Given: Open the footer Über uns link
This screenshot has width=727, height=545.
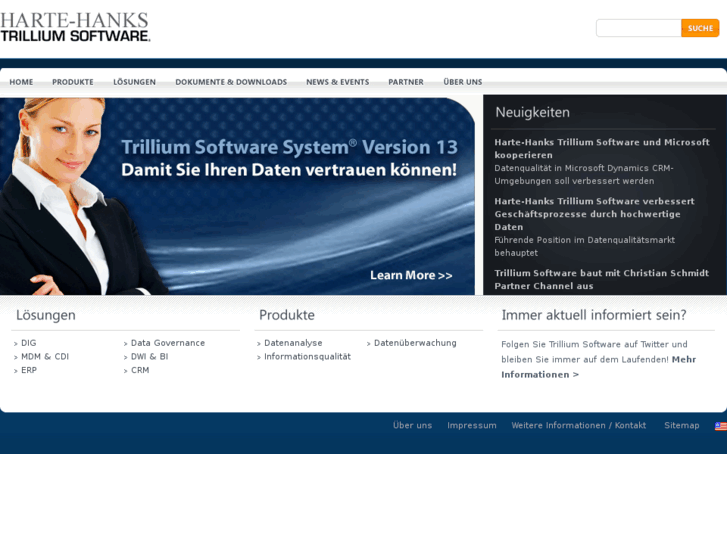Looking at the screenshot, I should [x=412, y=425].
